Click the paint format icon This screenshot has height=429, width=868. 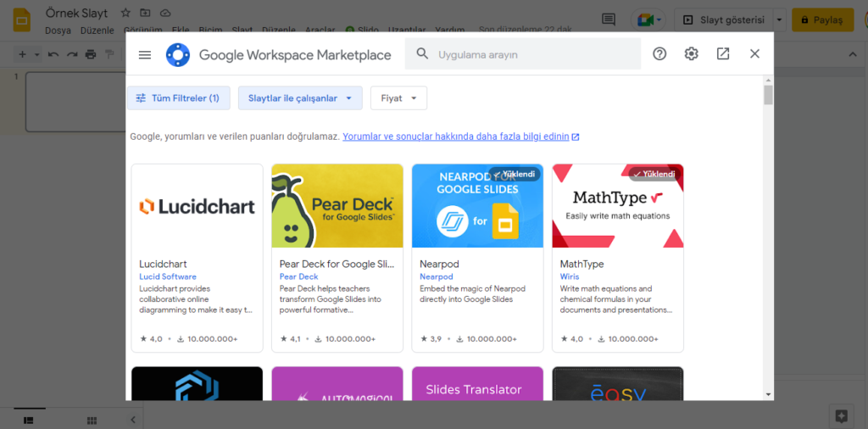coord(109,54)
